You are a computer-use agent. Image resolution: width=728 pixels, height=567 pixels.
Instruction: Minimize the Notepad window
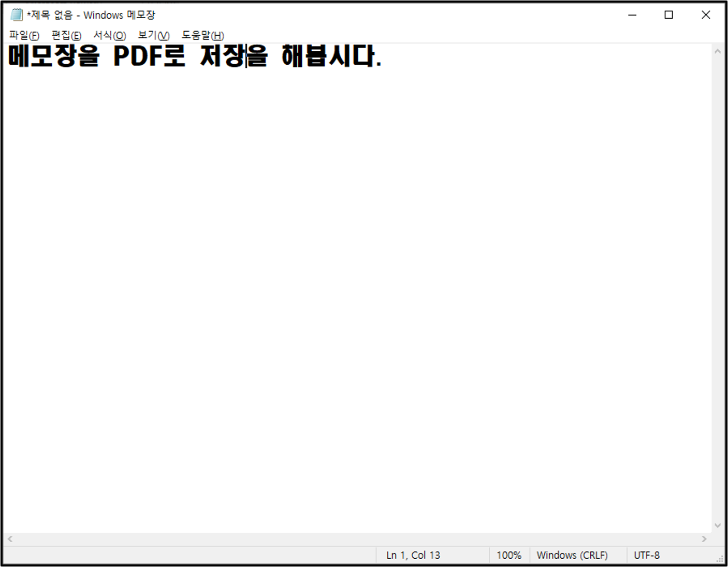pyautogui.click(x=632, y=15)
